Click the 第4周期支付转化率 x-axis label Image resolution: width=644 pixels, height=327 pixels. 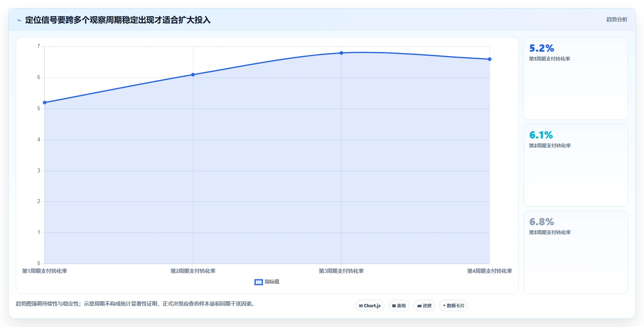[490, 271]
